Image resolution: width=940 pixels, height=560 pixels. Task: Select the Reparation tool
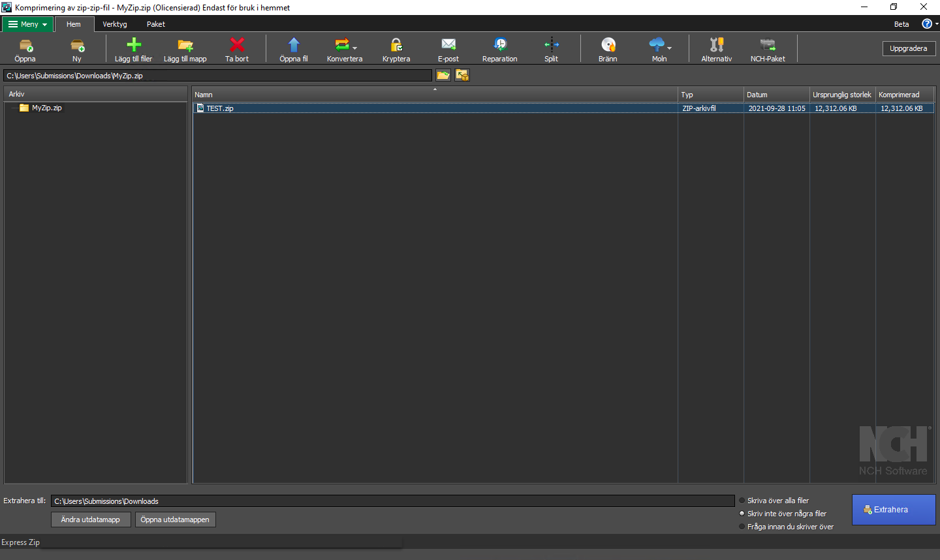pyautogui.click(x=500, y=44)
